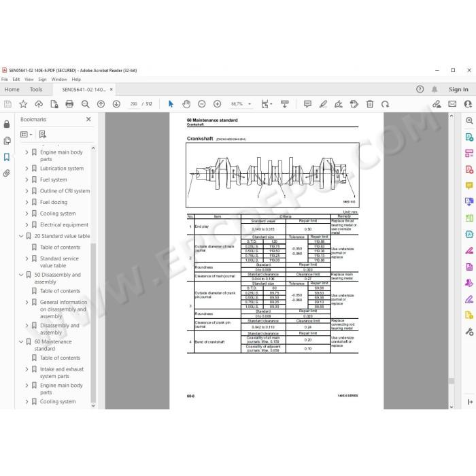Open the Sign menu

tap(42, 80)
